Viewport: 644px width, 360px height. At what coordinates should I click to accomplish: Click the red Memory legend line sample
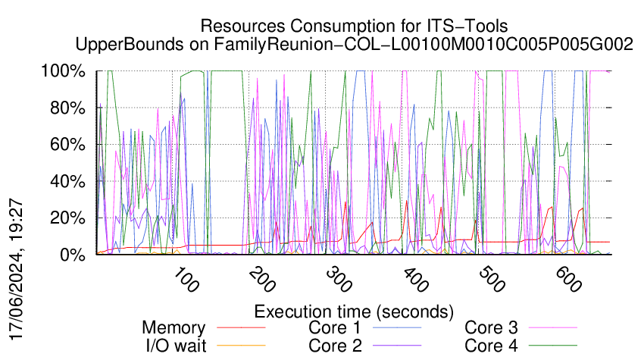pyautogui.click(x=241, y=327)
